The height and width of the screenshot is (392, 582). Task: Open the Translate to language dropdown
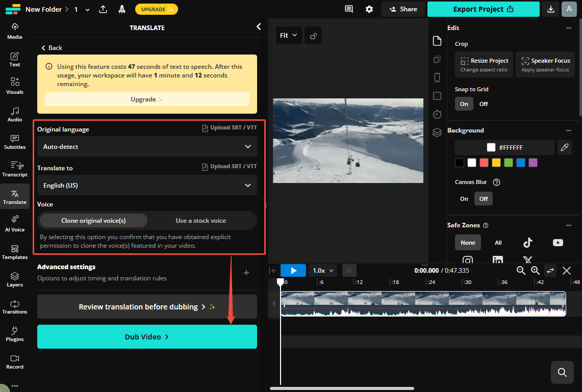tap(147, 185)
